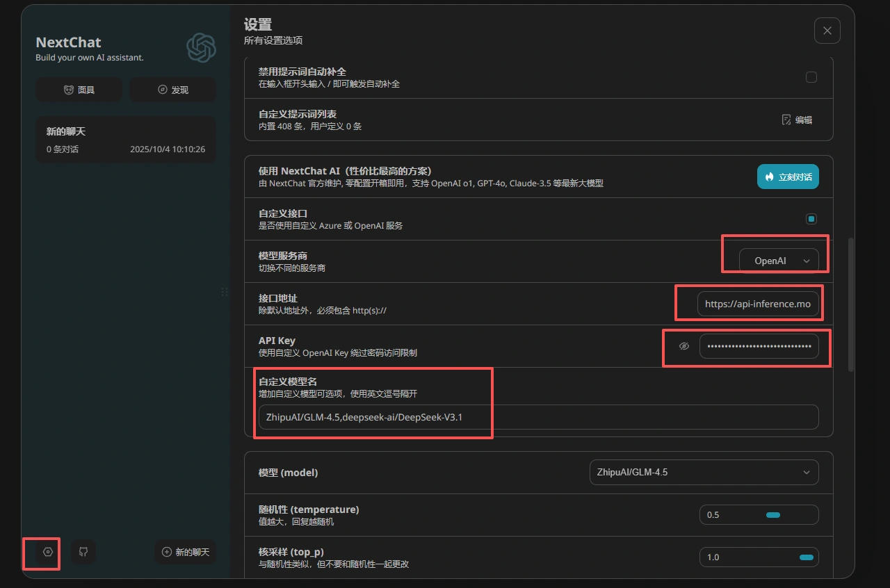The width and height of the screenshot is (890, 588).
Task: Select the 新的聊天 conversation in the sidebar
Action: 125,140
